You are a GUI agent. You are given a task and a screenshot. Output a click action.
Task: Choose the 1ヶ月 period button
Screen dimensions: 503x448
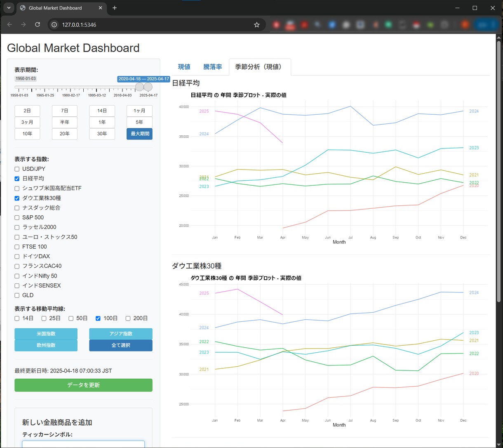tap(139, 111)
